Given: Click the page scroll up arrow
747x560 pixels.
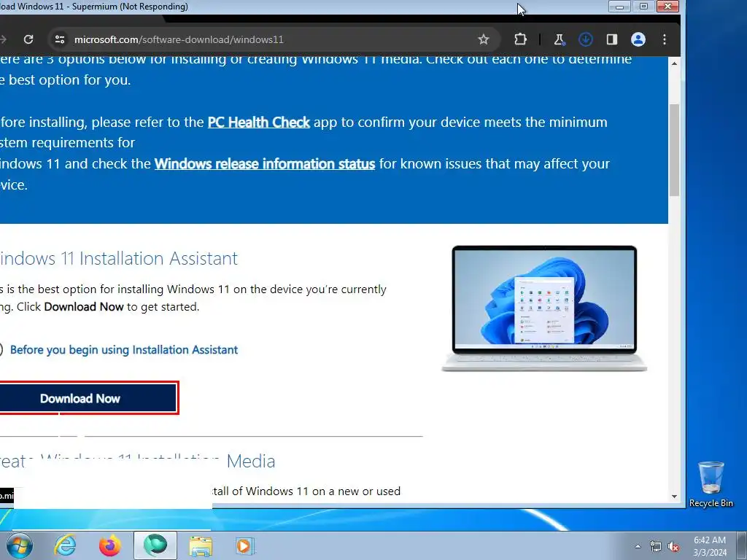Looking at the screenshot, I should click(x=674, y=63).
